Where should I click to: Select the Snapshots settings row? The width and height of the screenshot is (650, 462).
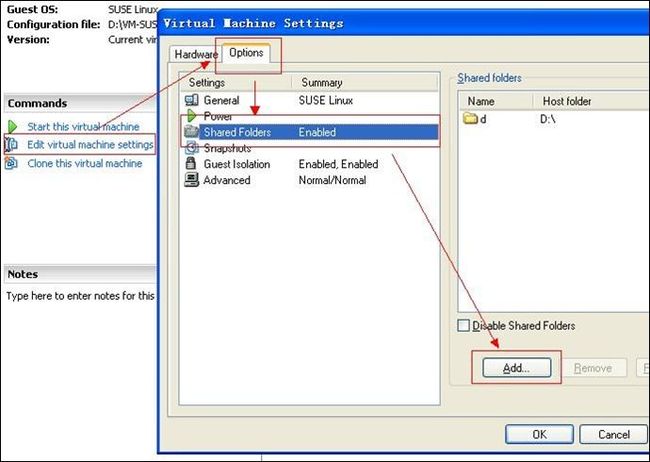pyautogui.click(x=310, y=148)
